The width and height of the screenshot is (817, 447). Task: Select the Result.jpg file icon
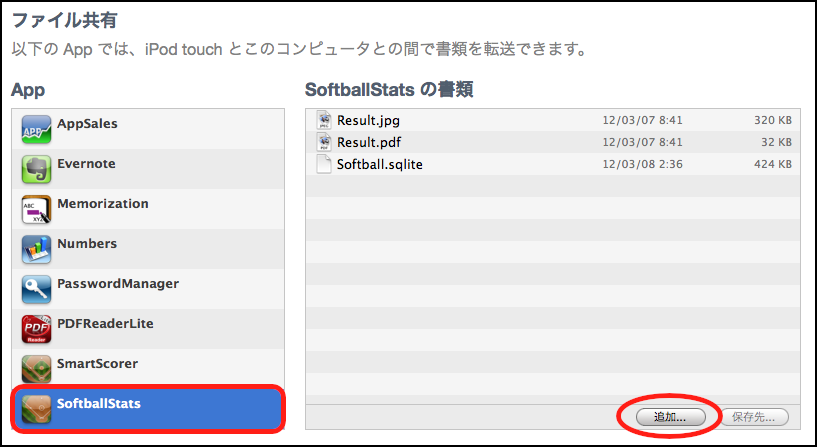(x=324, y=120)
